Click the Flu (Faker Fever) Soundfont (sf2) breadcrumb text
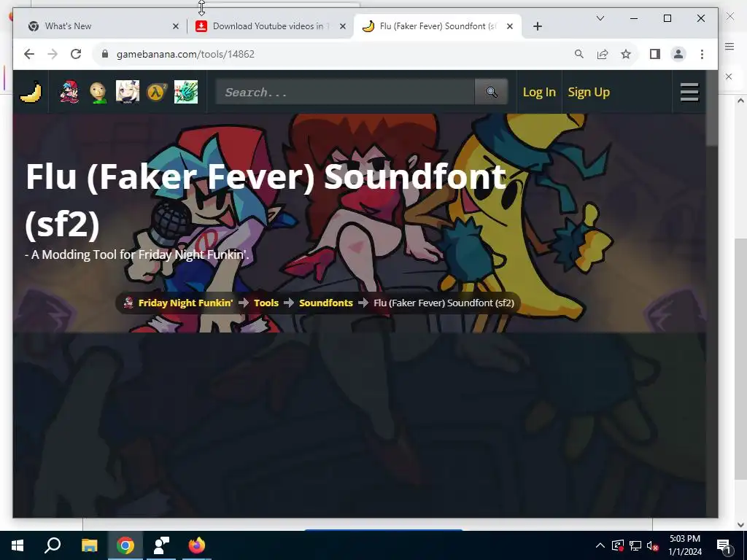This screenshot has height=560, width=747. [444, 303]
